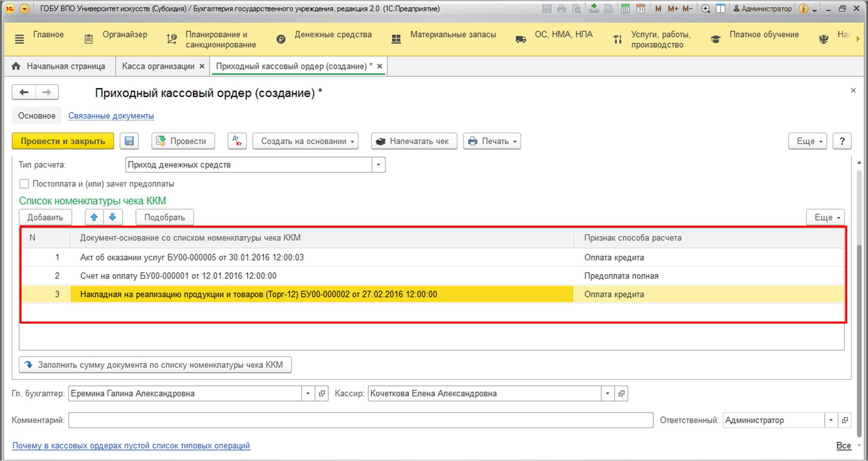Enable the Постоплата и (или) зачет предоплаты checkbox
Screen dimensions: 868x461
(24, 184)
